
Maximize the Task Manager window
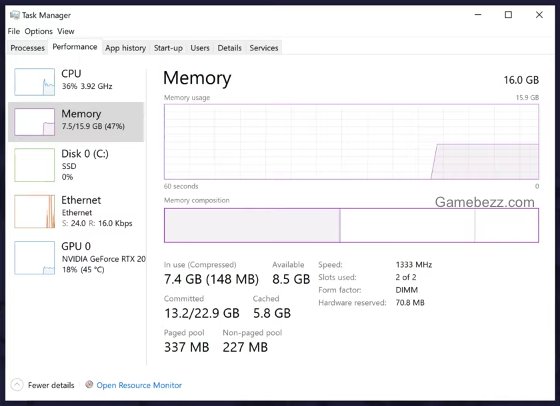(508, 15)
